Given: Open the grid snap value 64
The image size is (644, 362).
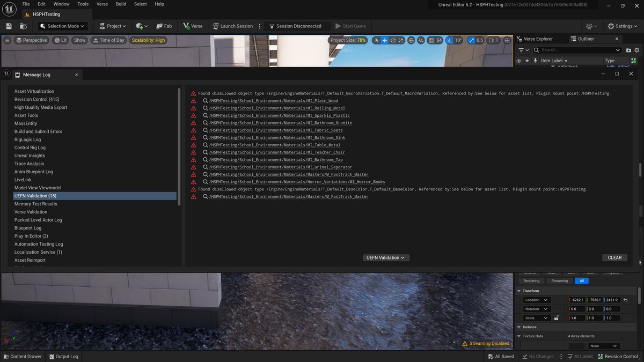Looking at the screenshot, I should tap(439, 40).
